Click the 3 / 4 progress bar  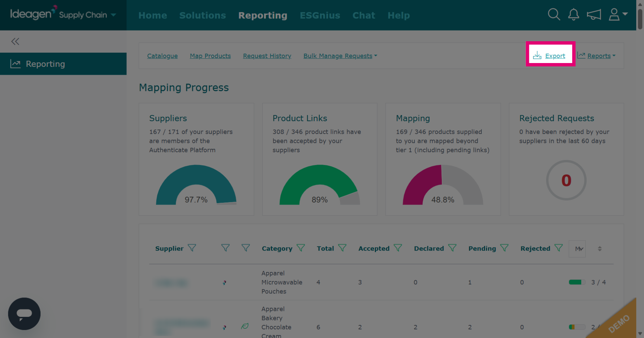[x=577, y=282]
